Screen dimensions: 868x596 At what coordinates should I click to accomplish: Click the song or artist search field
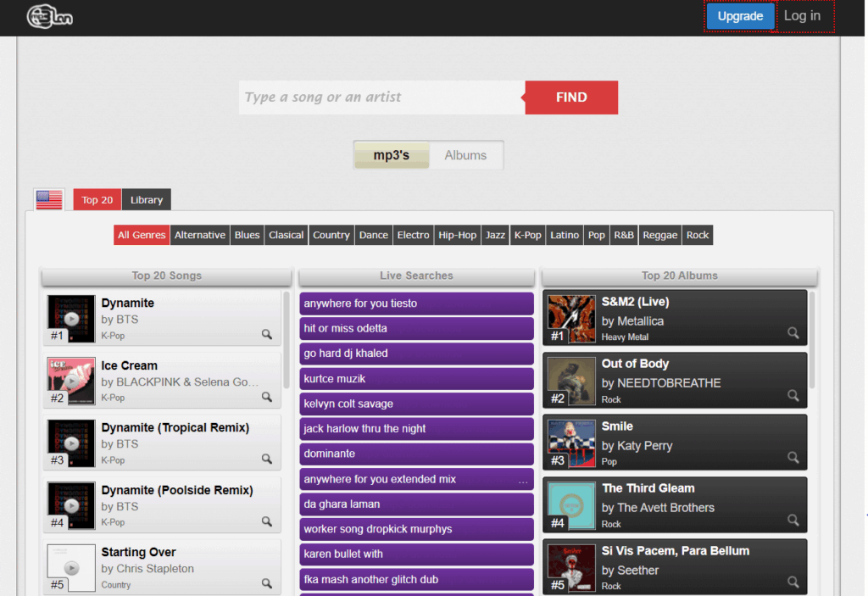point(381,97)
